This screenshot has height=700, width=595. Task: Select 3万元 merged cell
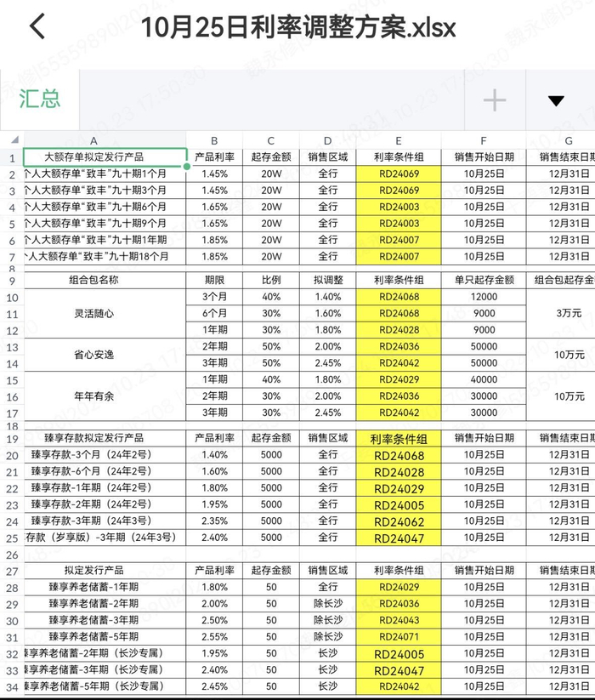pos(561,313)
